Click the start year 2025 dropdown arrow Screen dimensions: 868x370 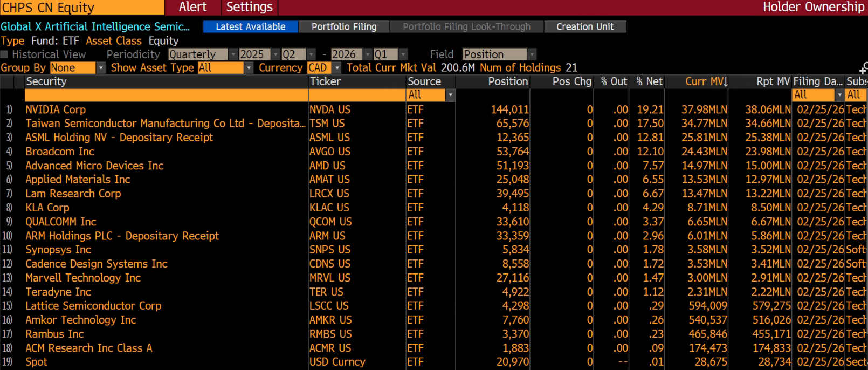click(x=275, y=54)
